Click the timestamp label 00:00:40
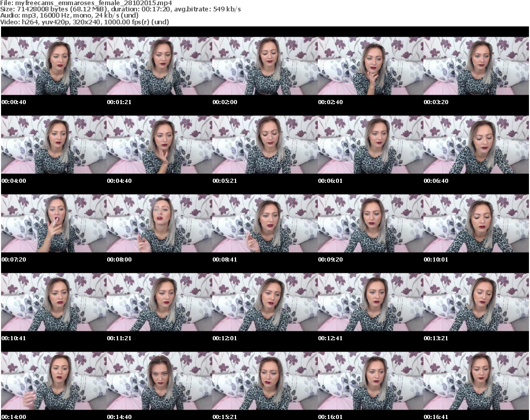Image resolution: width=530 pixels, height=420 pixels. click(x=14, y=102)
